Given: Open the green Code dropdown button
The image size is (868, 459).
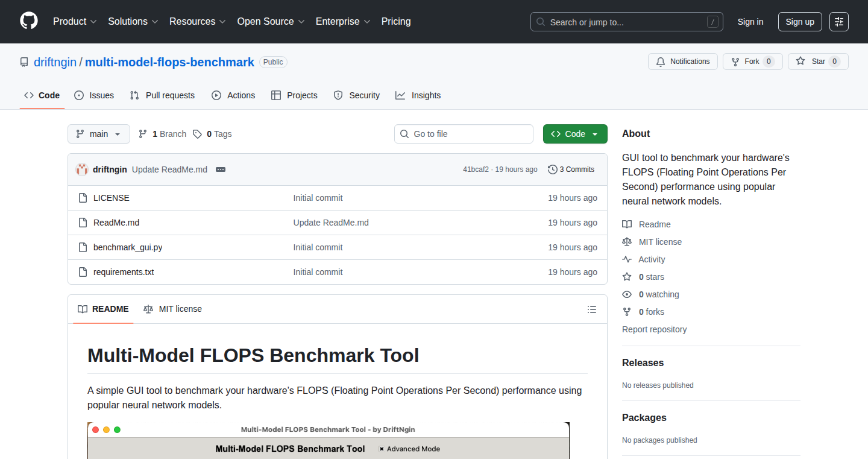Looking at the screenshot, I should (x=575, y=134).
